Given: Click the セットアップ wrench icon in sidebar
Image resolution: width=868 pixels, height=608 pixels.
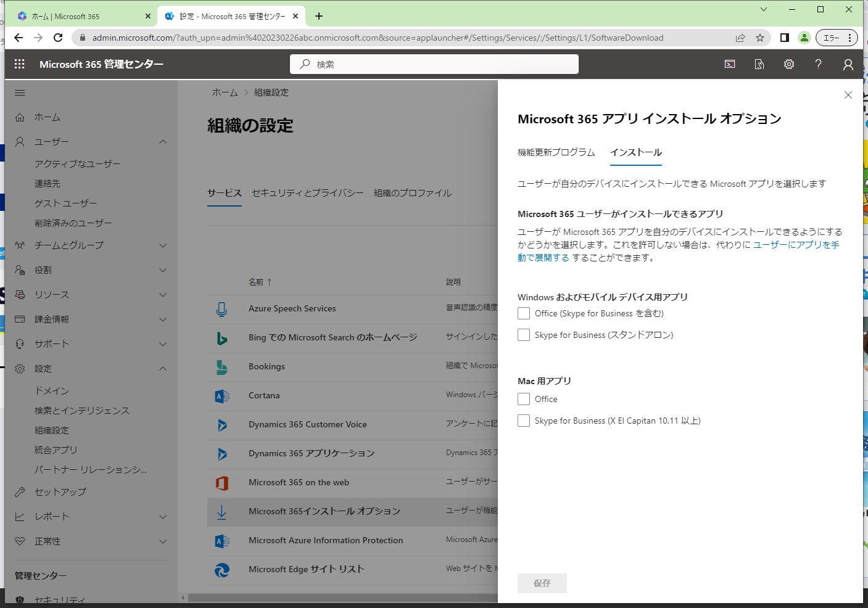Looking at the screenshot, I should [x=20, y=492].
